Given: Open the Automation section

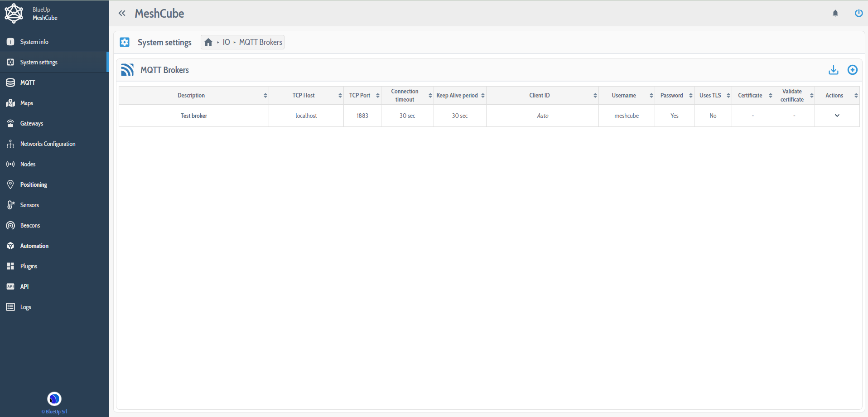Looking at the screenshot, I should 34,246.
